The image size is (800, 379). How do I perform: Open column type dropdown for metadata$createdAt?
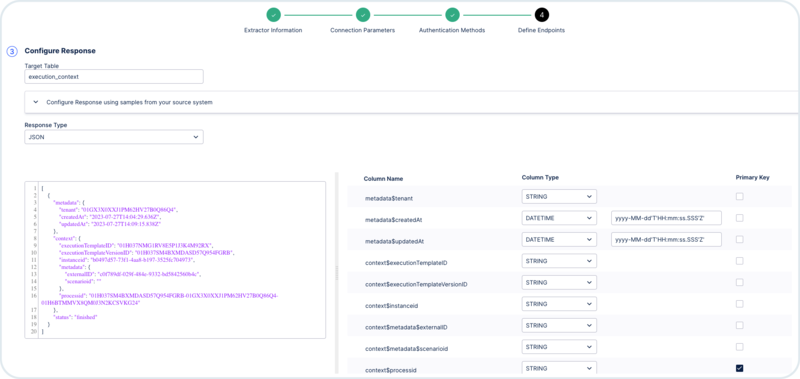pos(559,218)
